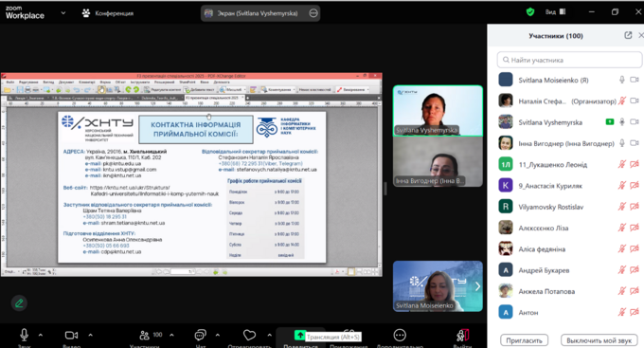
Task: Open the Конференция menu item
Action: coord(108,13)
